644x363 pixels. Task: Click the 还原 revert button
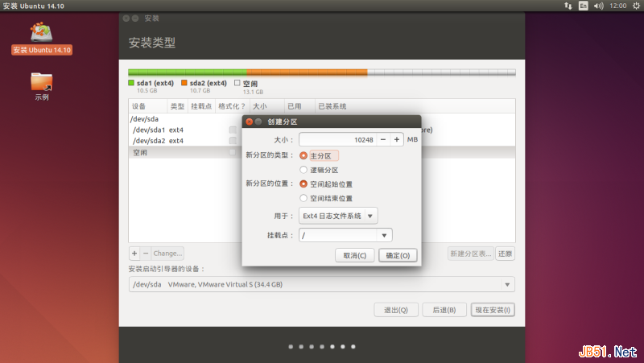pyautogui.click(x=505, y=254)
